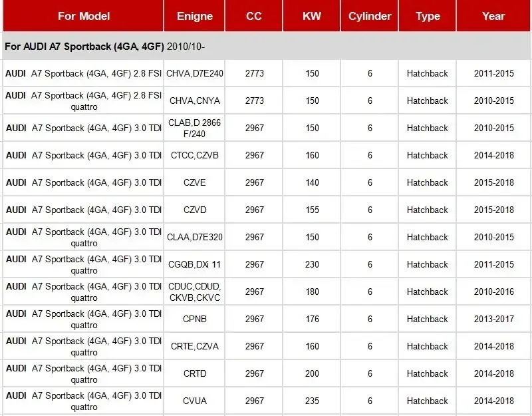Click the 'For Model' column header
The image size is (532, 416).
pyautogui.click(x=84, y=16)
